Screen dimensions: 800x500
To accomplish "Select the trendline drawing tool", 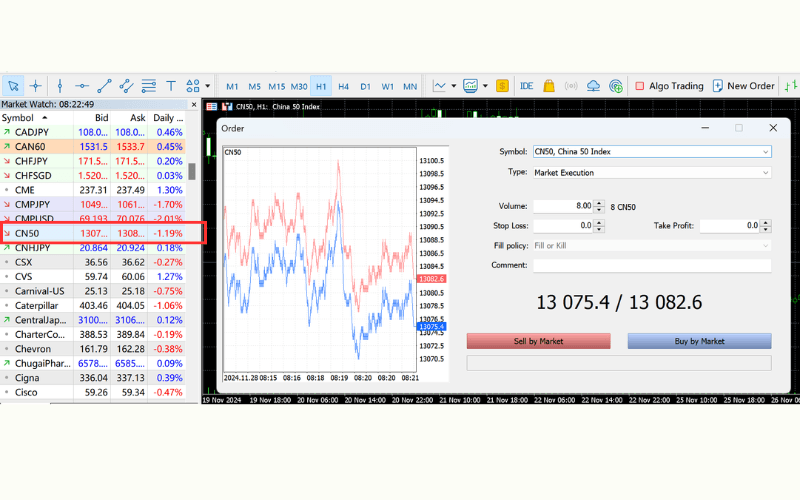I will tap(104, 86).
